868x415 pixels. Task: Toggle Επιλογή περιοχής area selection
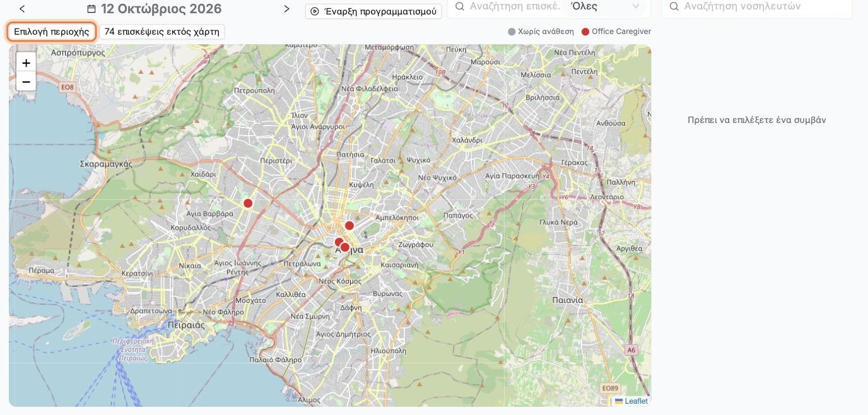(x=52, y=32)
